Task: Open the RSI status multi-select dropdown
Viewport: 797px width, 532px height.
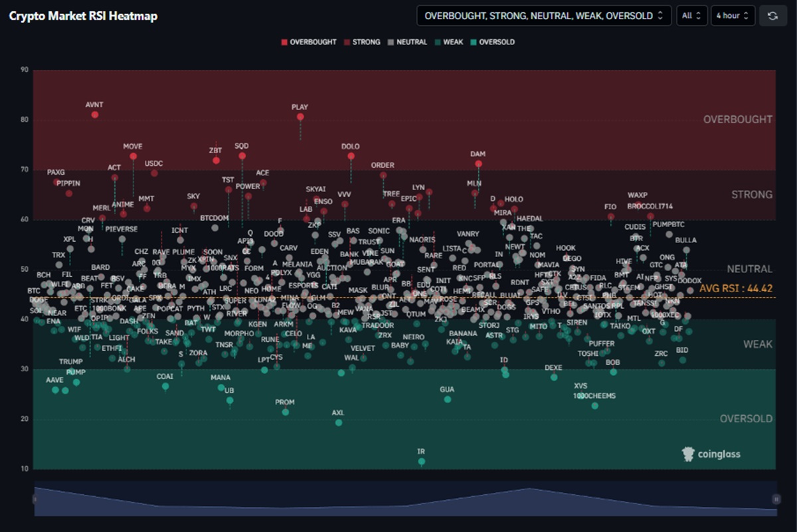Action: click(x=545, y=16)
